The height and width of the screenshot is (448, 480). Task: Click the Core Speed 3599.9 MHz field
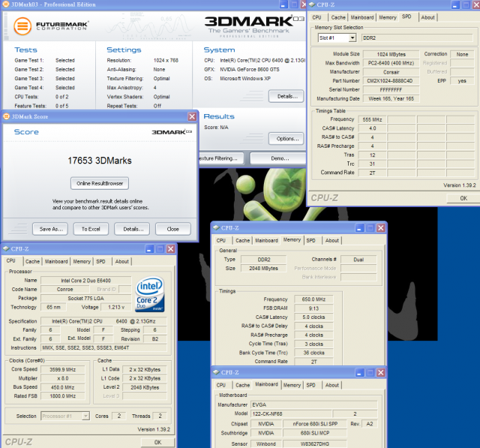(62, 370)
